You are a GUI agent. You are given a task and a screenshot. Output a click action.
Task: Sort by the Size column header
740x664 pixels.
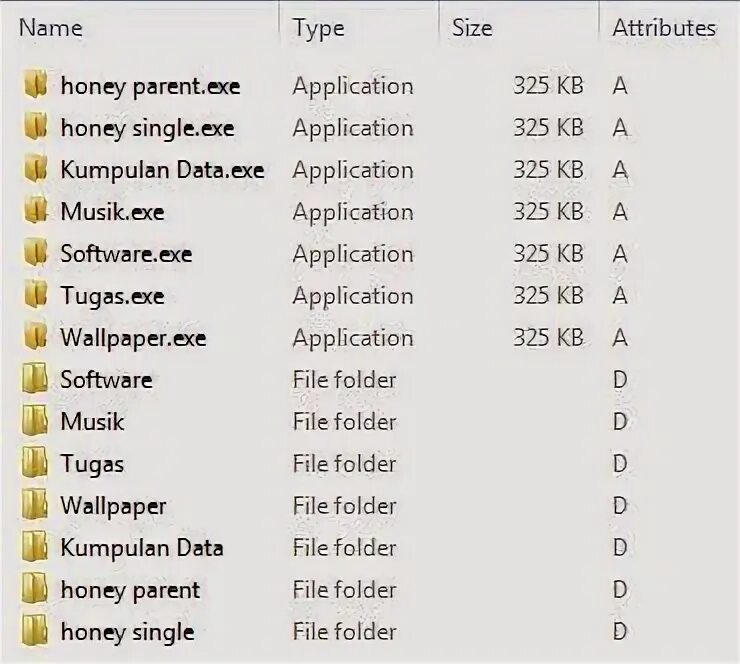point(472,28)
